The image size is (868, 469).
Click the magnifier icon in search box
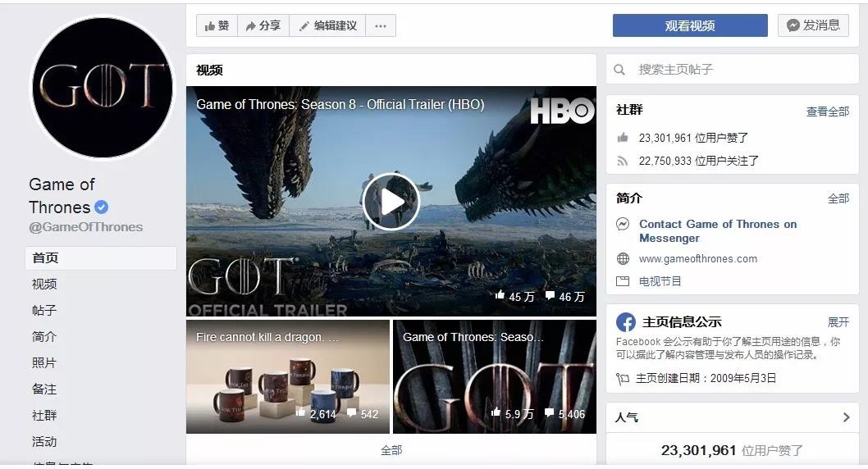tap(620, 71)
